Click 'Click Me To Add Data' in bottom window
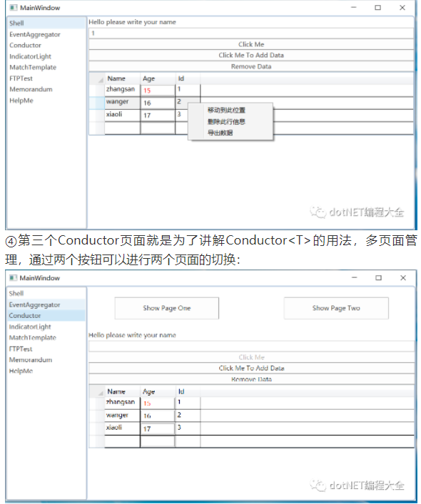The width and height of the screenshot is (421, 504). (251, 368)
